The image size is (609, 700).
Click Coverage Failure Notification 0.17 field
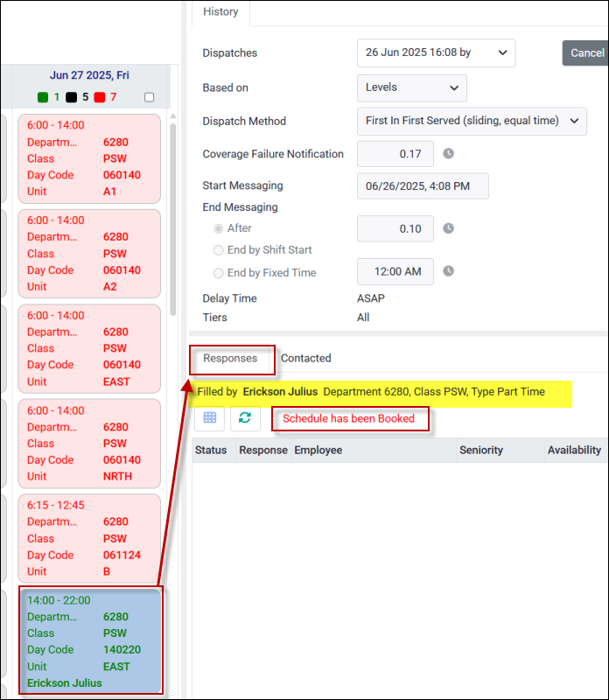click(395, 154)
